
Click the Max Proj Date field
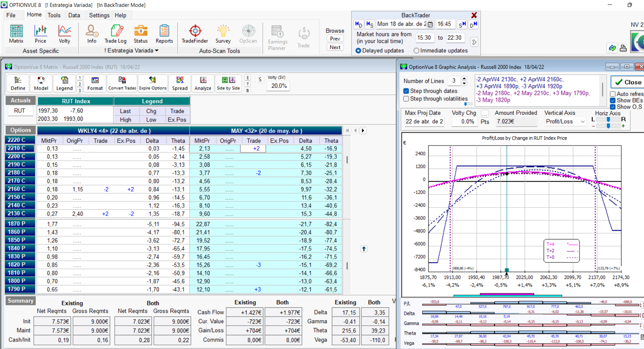click(x=424, y=122)
